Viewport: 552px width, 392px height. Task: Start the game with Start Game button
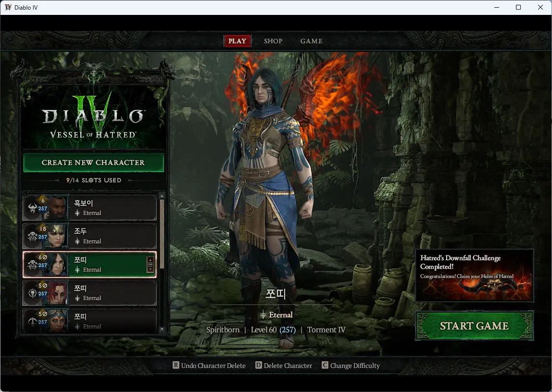tap(474, 326)
